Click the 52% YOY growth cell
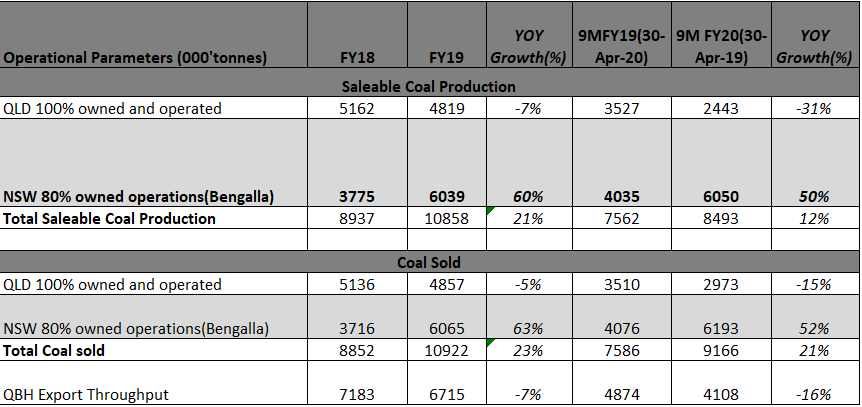This screenshot has height=407, width=862. (x=815, y=328)
